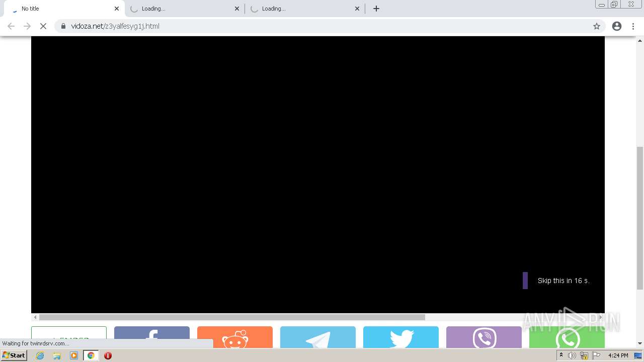Close the third Loading tab
644x362 pixels.
[x=357, y=9]
